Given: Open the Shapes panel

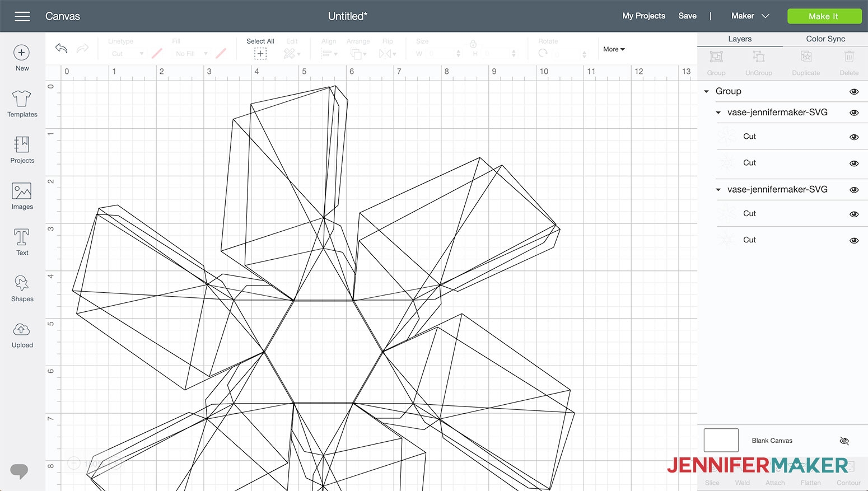Looking at the screenshot, I should coord(22,284).
